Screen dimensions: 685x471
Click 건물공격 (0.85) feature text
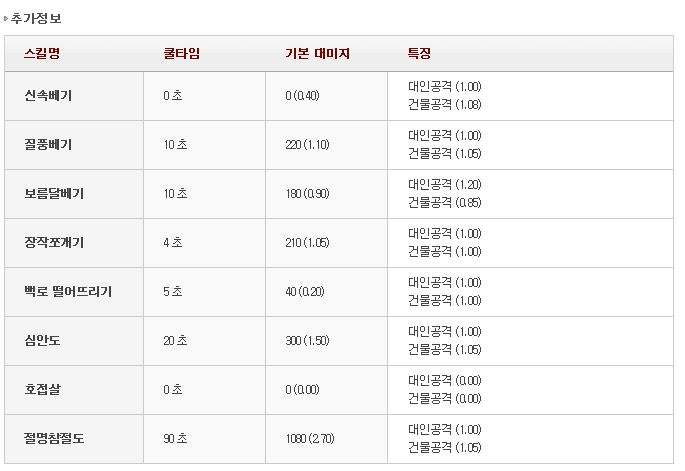(445, 202)
